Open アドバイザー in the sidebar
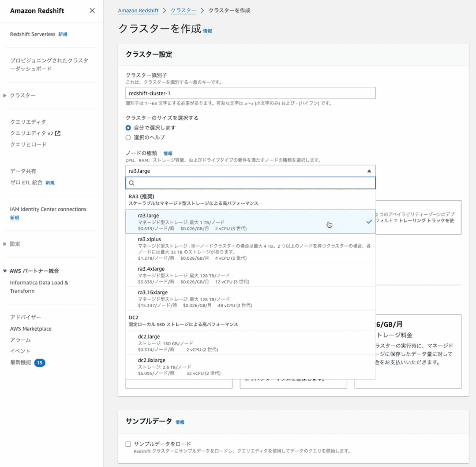The height and width of the screenshot is (467, 476). (25, 317)
